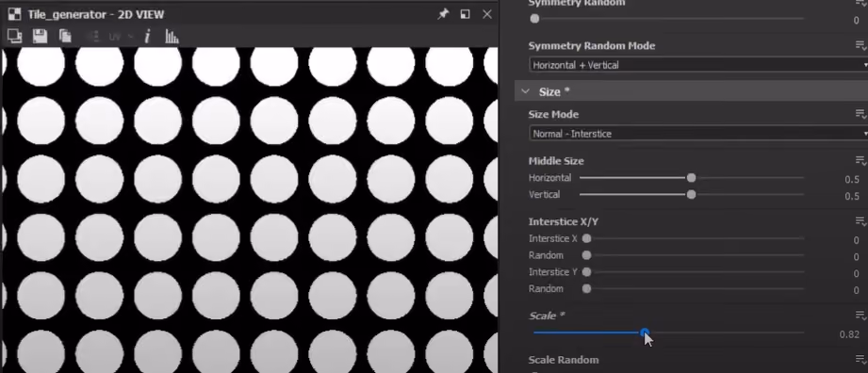Click the blue Scale slider handle
This screenshot has width=868, height=373.
point(645,332)
